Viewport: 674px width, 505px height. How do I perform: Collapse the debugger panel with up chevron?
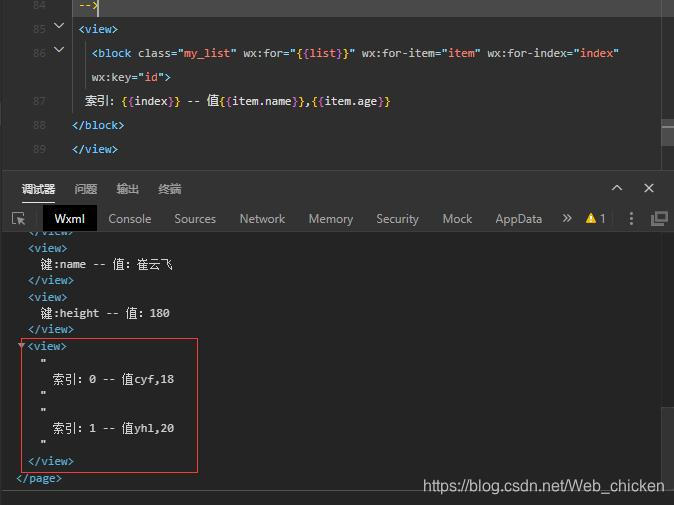click(x=617, y=188)
